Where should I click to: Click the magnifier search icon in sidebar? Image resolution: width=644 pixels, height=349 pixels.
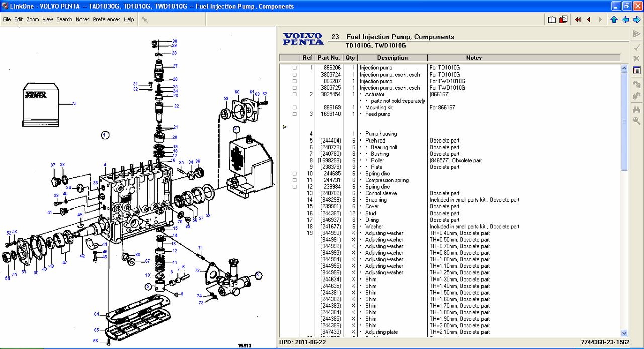(636, 121)
